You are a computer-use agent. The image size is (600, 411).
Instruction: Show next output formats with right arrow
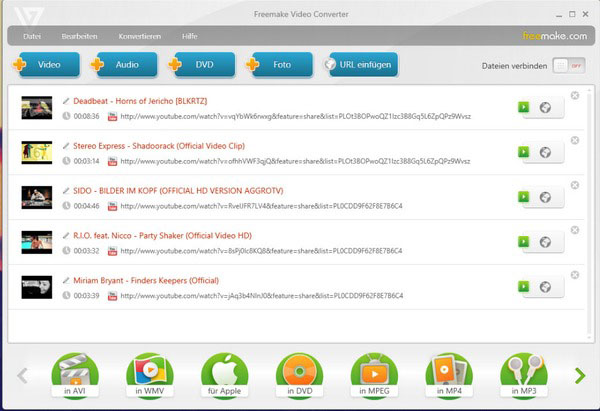(580, 375)
